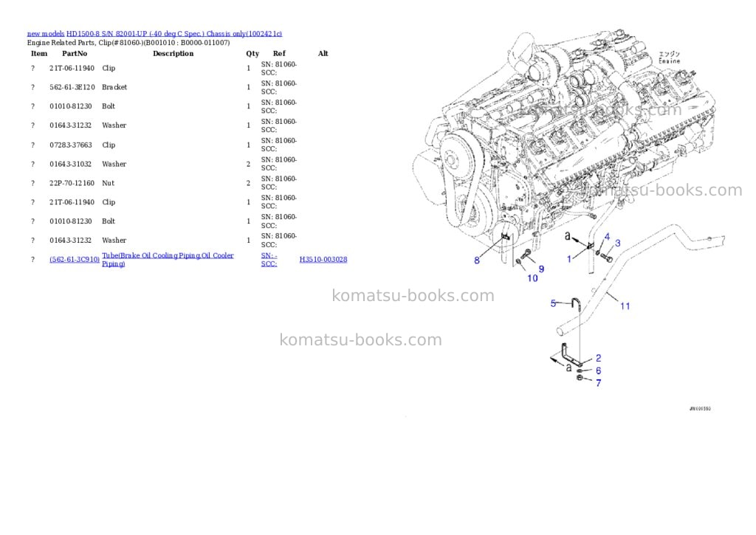
Task: Click callout number 8 in the diagram
Action: click(477, 260)
